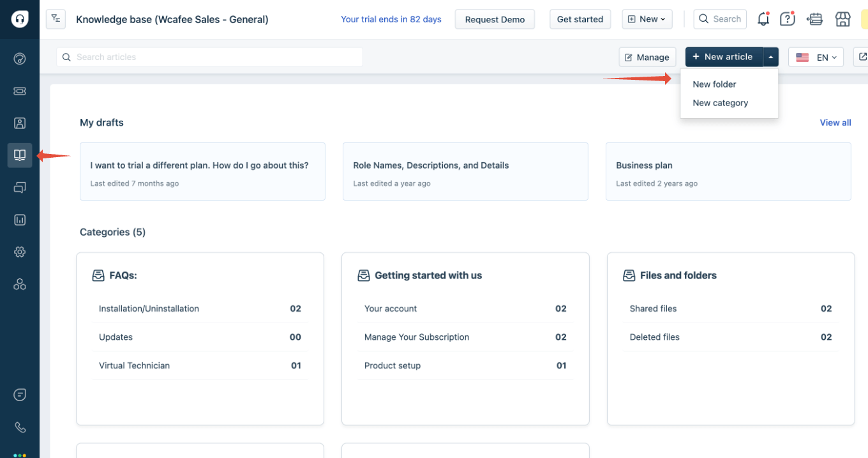Select New category from the menu
Image resolution: width=868 pixels, height=458 pixels.
point(720,103)
